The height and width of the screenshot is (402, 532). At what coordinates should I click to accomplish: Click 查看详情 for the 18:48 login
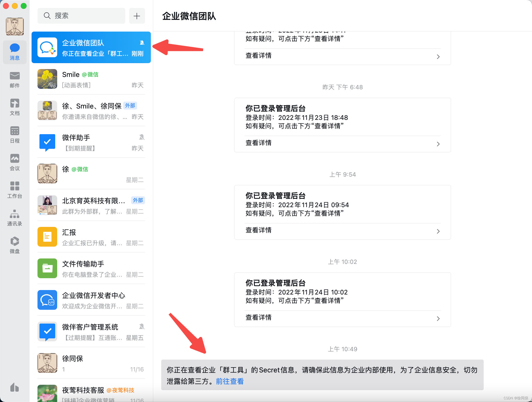pos(259,143)
